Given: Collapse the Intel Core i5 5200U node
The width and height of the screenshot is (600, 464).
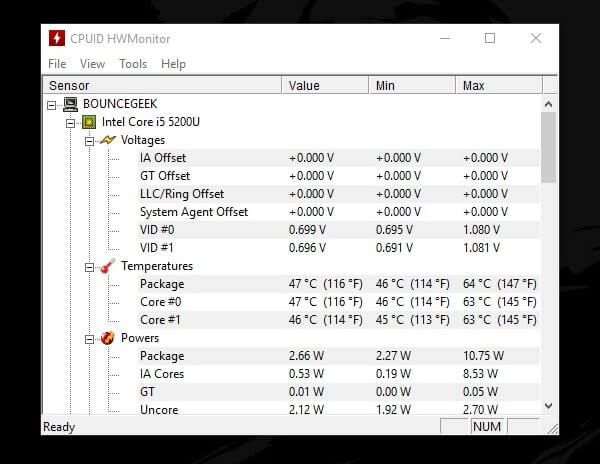Looking at the screenshot, I should pos(70,123).
